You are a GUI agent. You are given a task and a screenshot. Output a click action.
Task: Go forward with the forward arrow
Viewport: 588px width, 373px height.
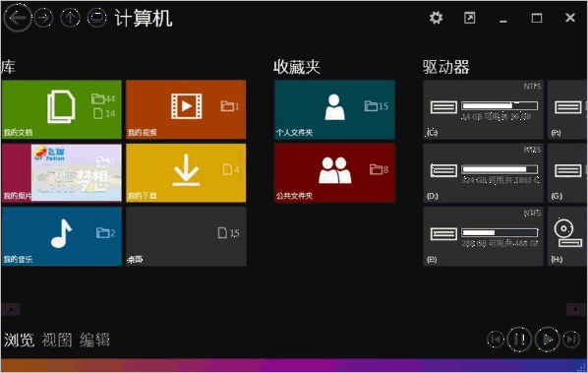[x=44, y=18]
